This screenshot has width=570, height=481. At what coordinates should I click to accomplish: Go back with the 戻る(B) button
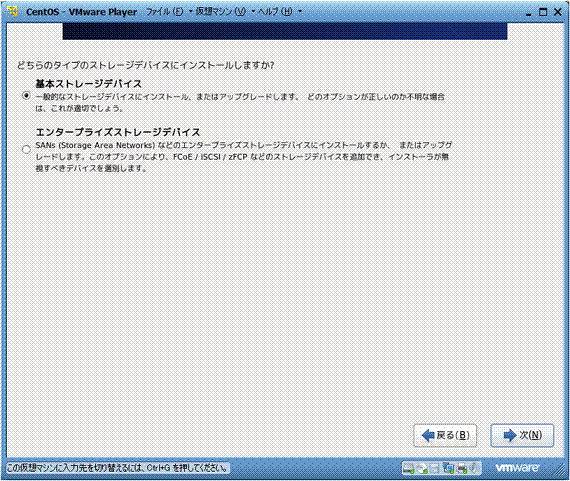(x=445, y=435)
